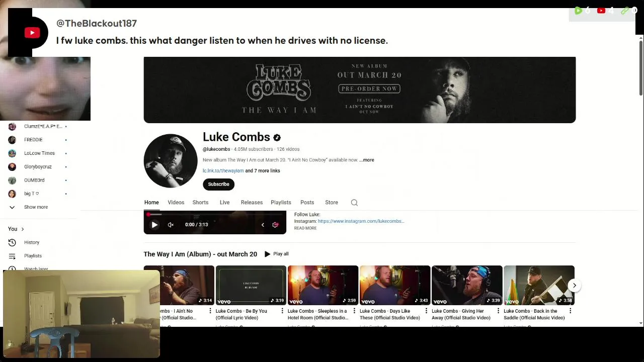
Task: Seek on the featured video progress bar
Action: coord(215,215)
